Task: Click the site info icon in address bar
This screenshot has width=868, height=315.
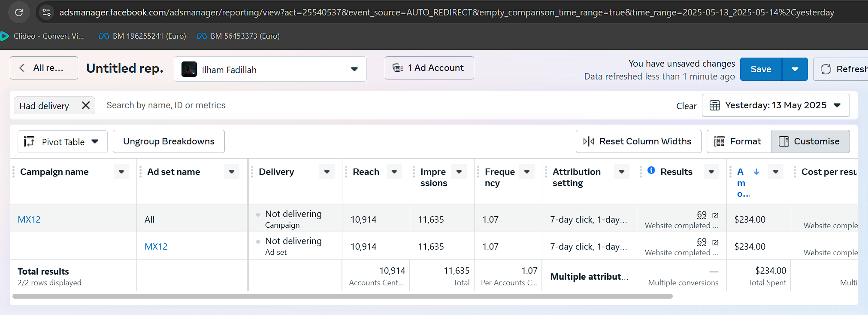Action: tap(46, 12)
